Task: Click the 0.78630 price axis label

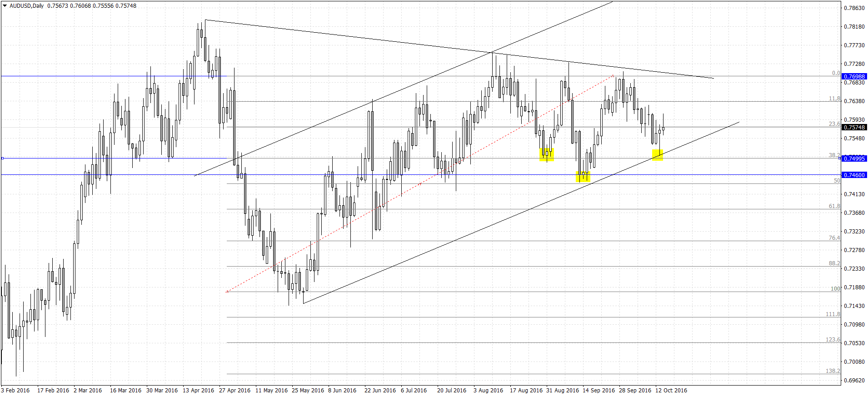Action: tap(854, 8)
